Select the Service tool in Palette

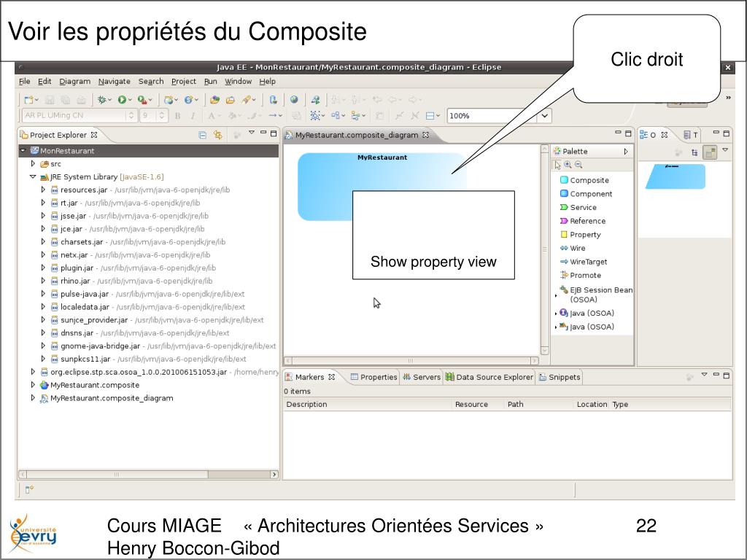click(578, 207)
